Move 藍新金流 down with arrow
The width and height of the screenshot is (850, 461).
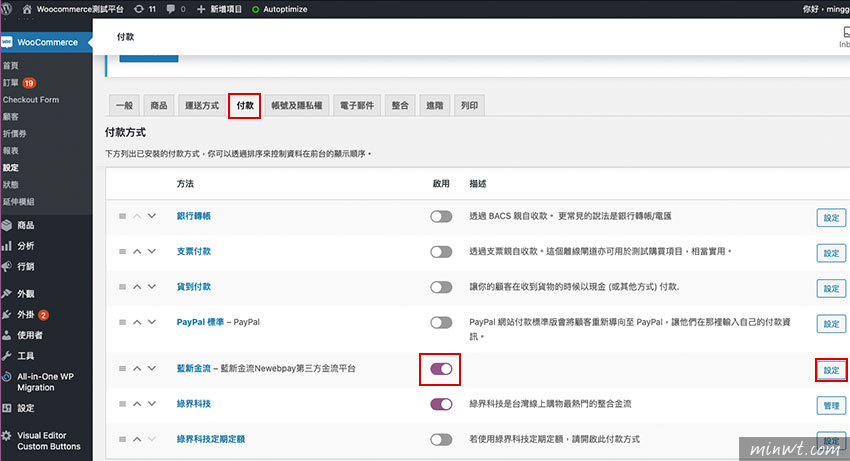click(x=152, y=369)
